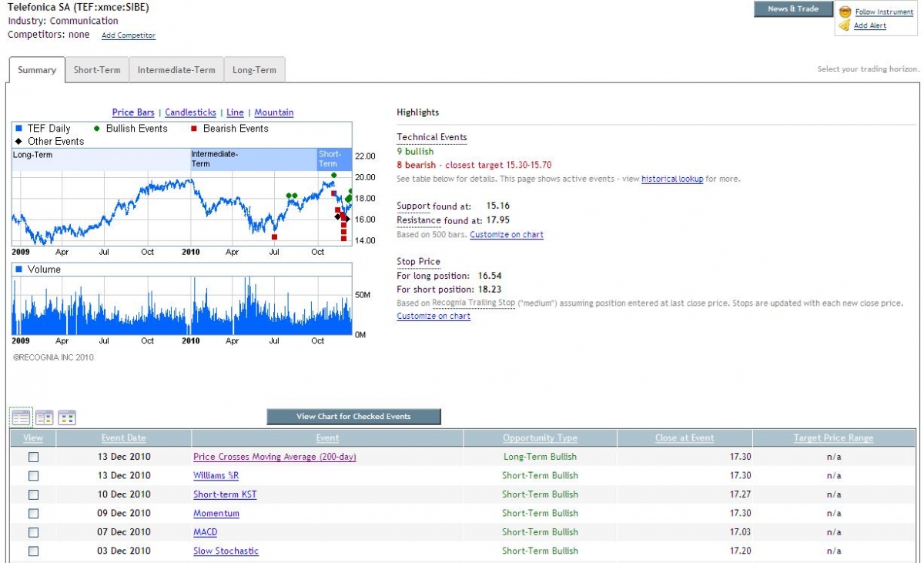Switch chart style to Candlesticks

[190, 112]
